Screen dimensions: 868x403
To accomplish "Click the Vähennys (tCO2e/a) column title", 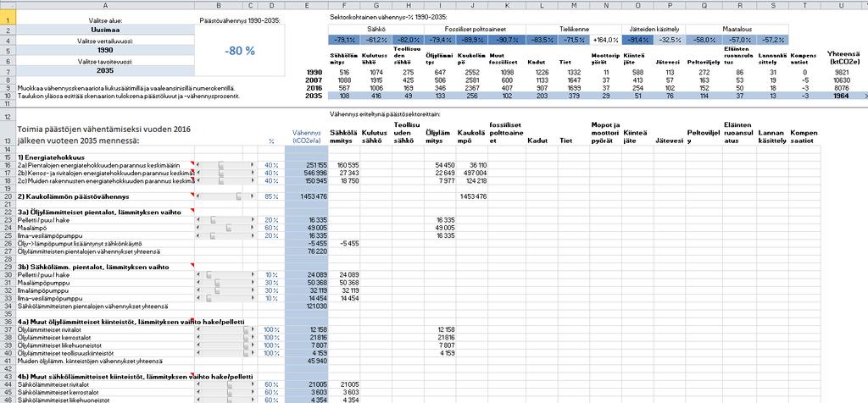I will tap(307, 136).
